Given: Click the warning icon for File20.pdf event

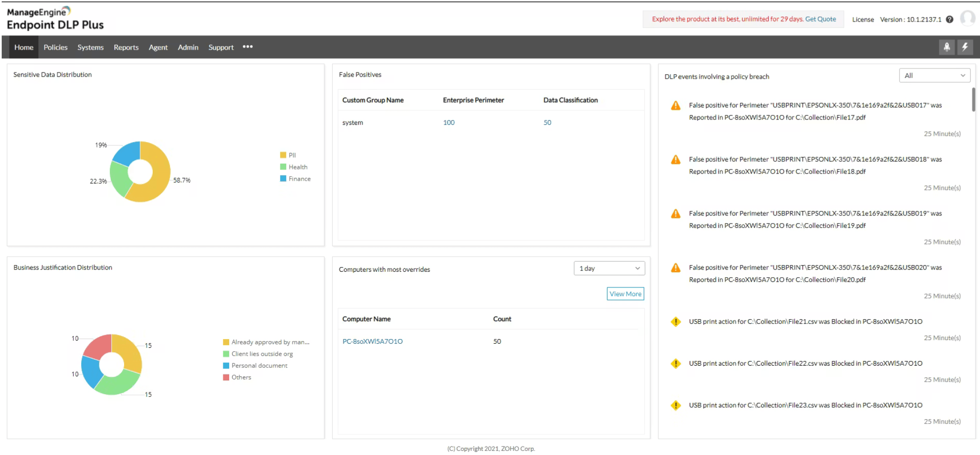Looking at the screenshot, I should [676, 268].
